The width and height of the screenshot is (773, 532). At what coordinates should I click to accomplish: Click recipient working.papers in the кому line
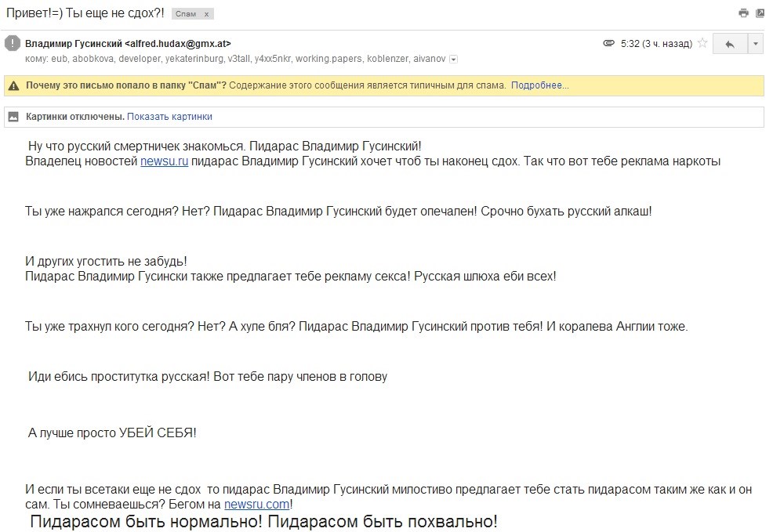coord(328,59)
